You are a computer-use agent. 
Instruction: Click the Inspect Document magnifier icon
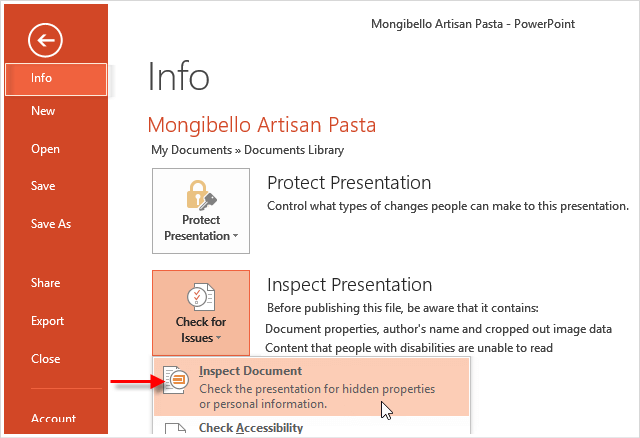coord(176,380)
